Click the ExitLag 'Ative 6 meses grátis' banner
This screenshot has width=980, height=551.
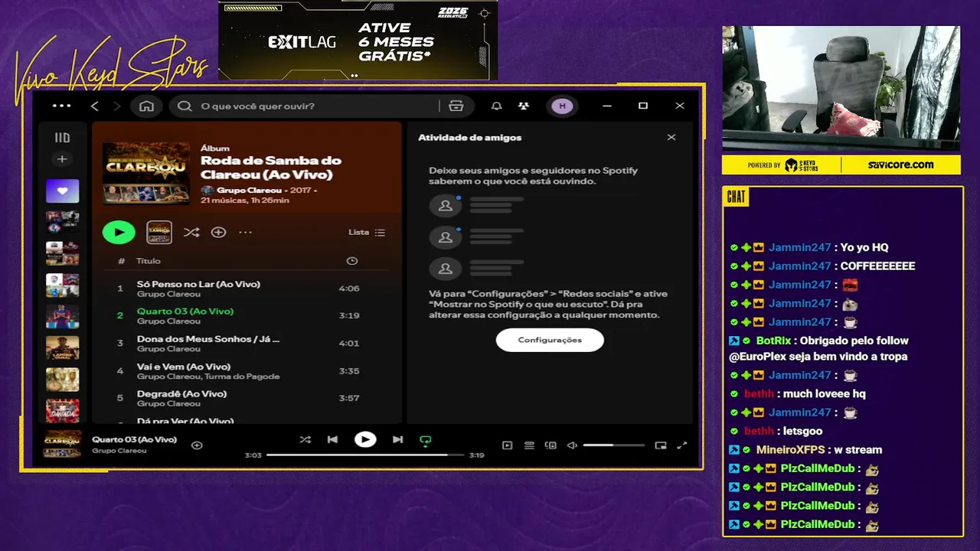point(358,41)
